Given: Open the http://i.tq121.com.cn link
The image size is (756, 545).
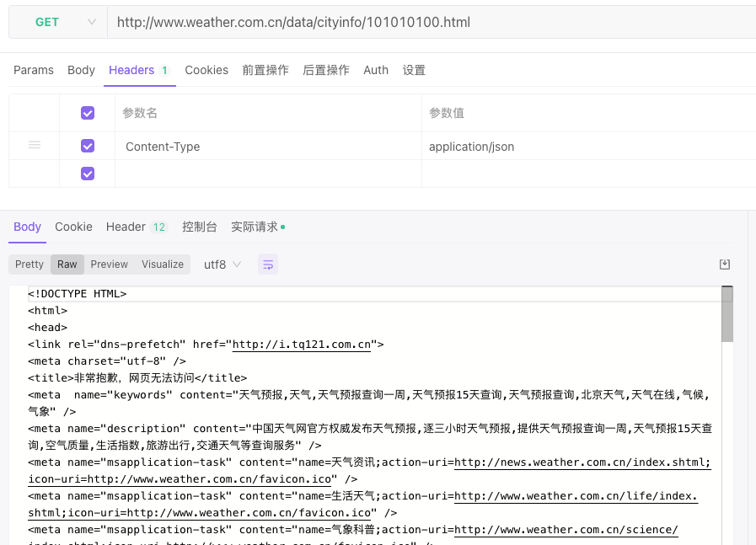Looking at the screenshot, I should pos(302,345).
